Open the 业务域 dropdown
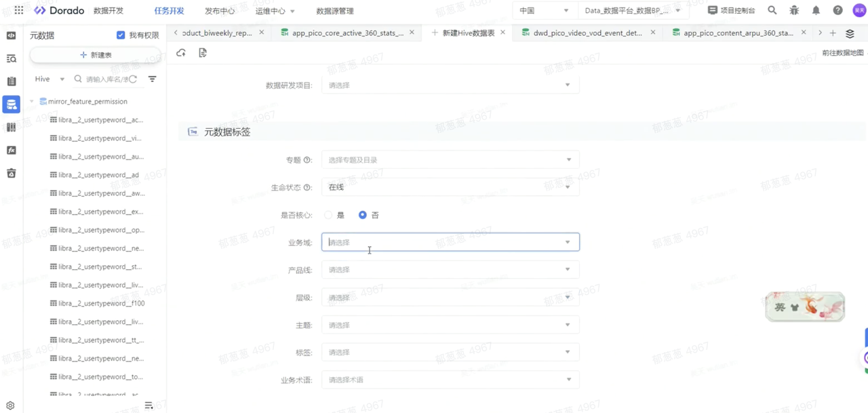 pos(450,242)
